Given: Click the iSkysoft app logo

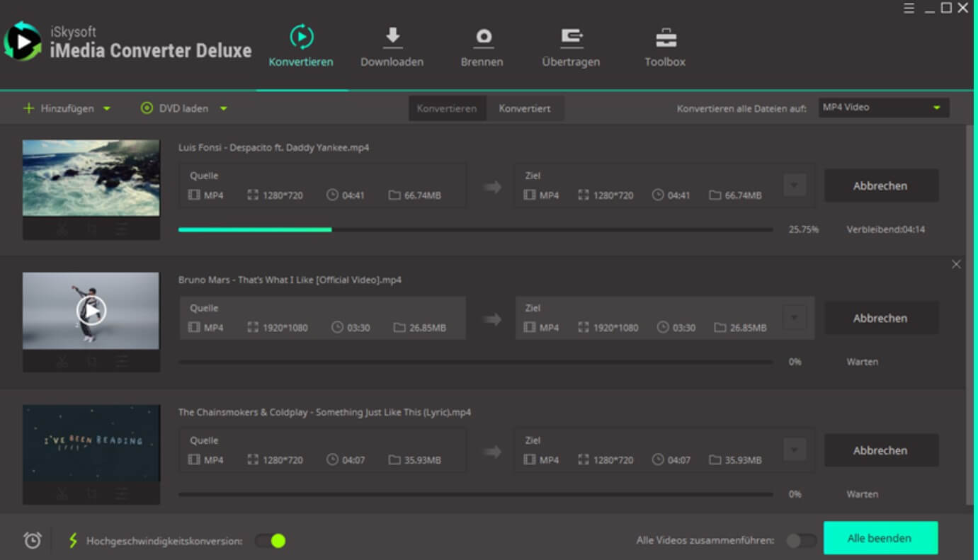Looking at the screenshot, I should point(23,42).
